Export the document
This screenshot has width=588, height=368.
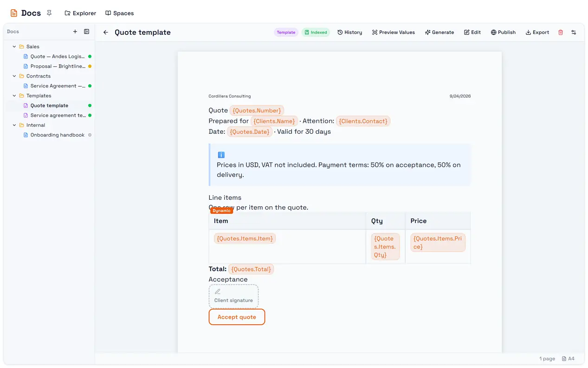(x=537, y=33)
